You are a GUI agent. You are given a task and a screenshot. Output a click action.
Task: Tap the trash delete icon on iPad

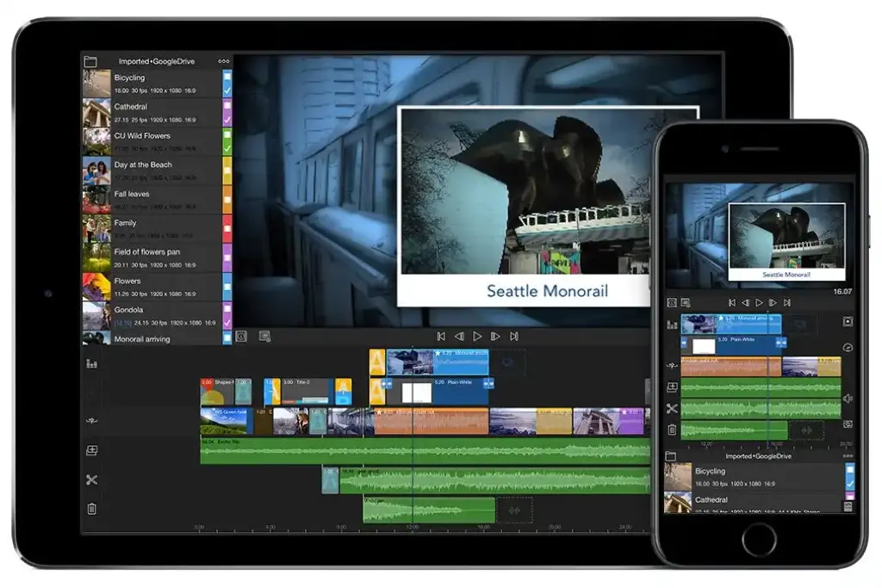tap(91, 509)
